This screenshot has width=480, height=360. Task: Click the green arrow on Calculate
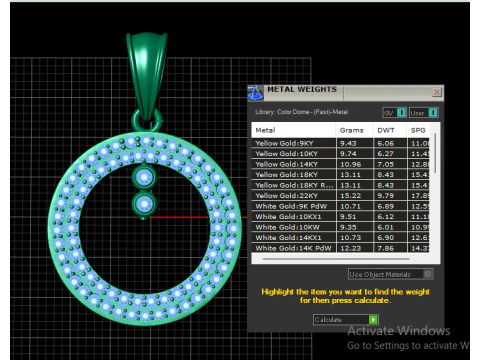[x=373, y=320]
